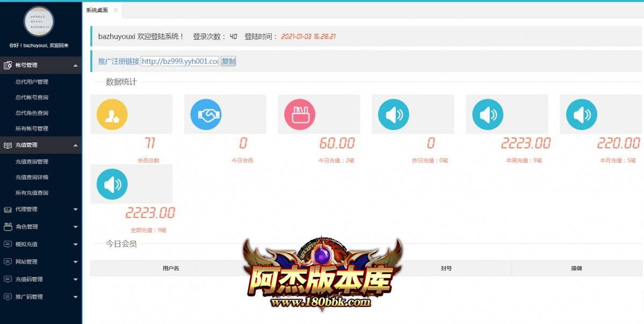The image size is (644, 324).
Task: Expand the 充值码管理 menu arrow
Action: coord(75,279)
